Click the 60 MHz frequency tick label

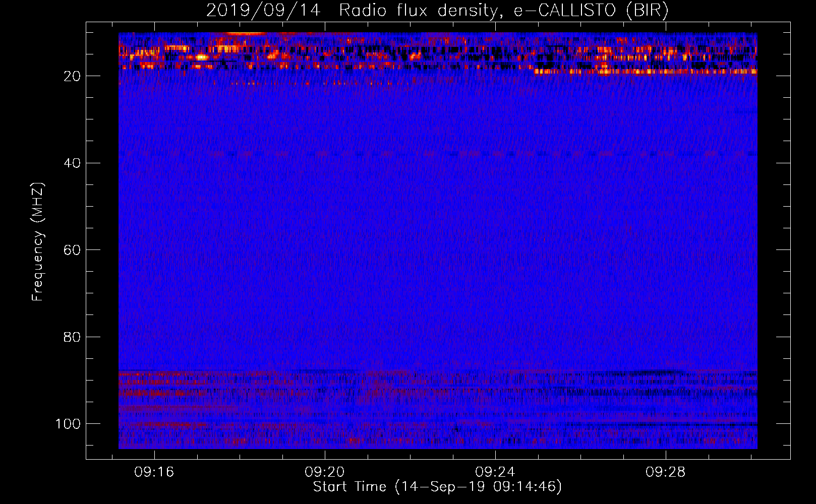pyautogui.click(x=73, y=250)
